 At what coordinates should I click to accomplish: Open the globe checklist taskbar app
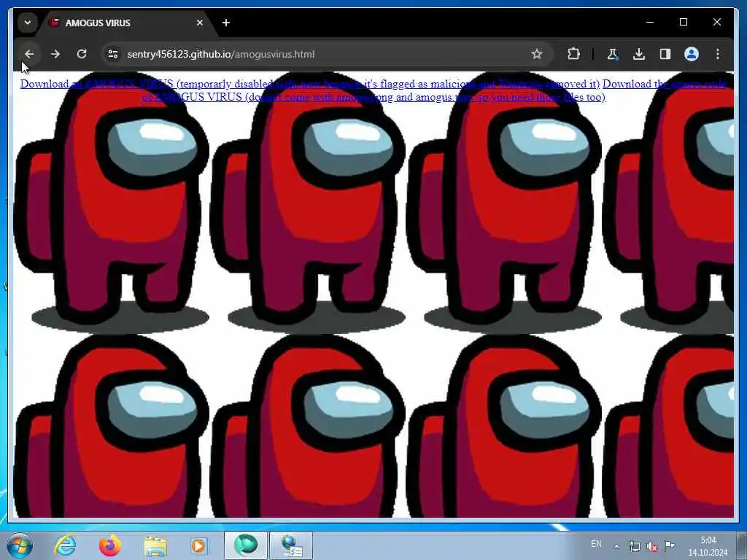point(292,545)
